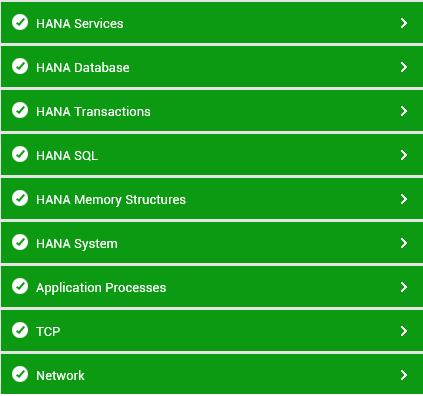Image resolution: width=423 pixels, height=396 pixels.
Task: Open the HANA Memory Structures label
Action: point(111,200)
